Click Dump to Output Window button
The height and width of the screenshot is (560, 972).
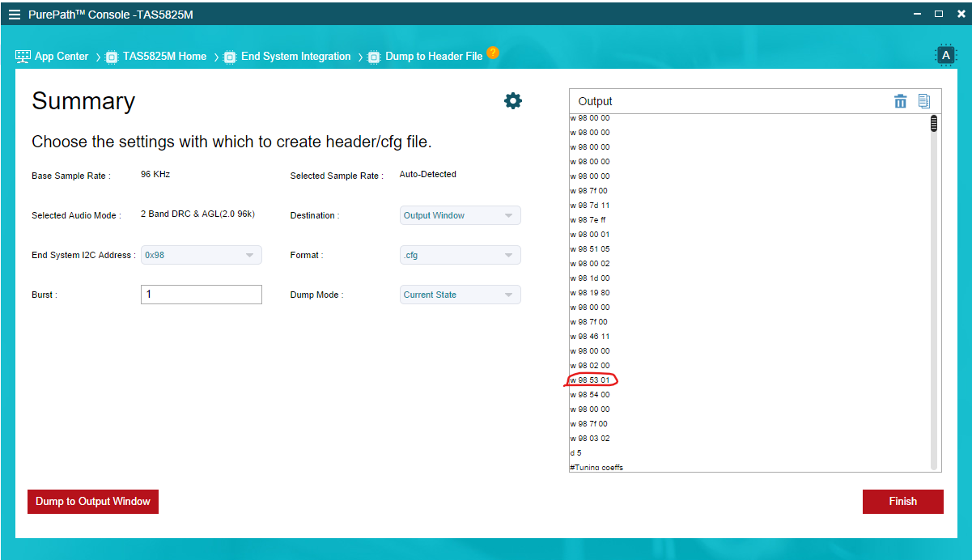point(93,502)
